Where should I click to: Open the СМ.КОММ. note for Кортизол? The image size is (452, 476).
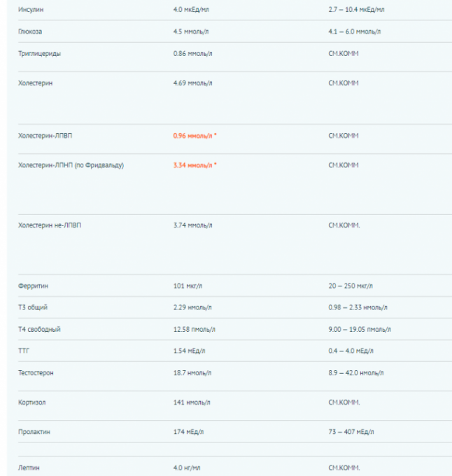click(344, 402)
